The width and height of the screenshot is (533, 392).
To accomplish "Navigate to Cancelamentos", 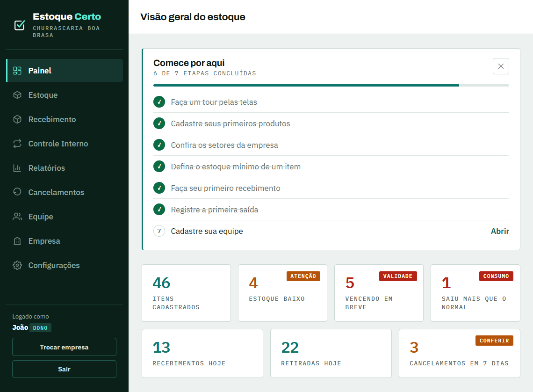I will coord(65,192).
